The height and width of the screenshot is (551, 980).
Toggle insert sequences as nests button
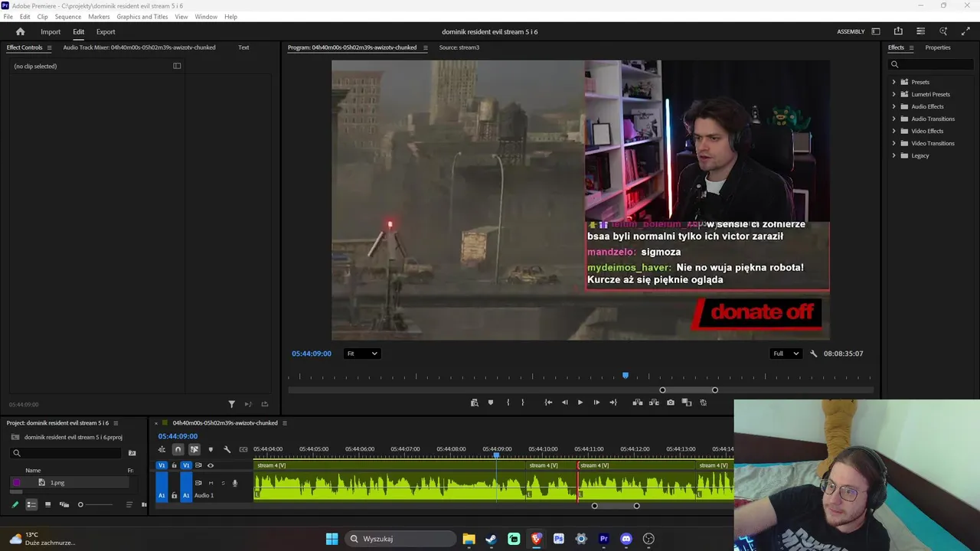tap(162, 450)
